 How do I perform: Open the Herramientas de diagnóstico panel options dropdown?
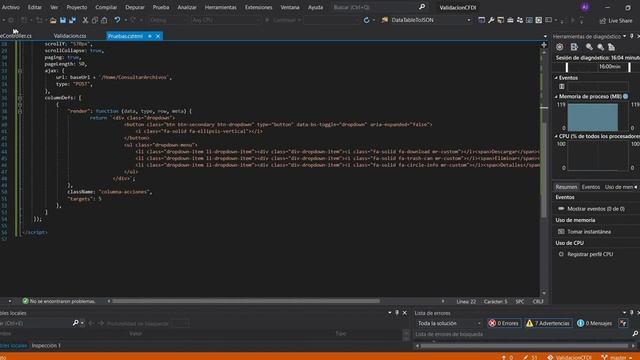[x=624, y=36]
